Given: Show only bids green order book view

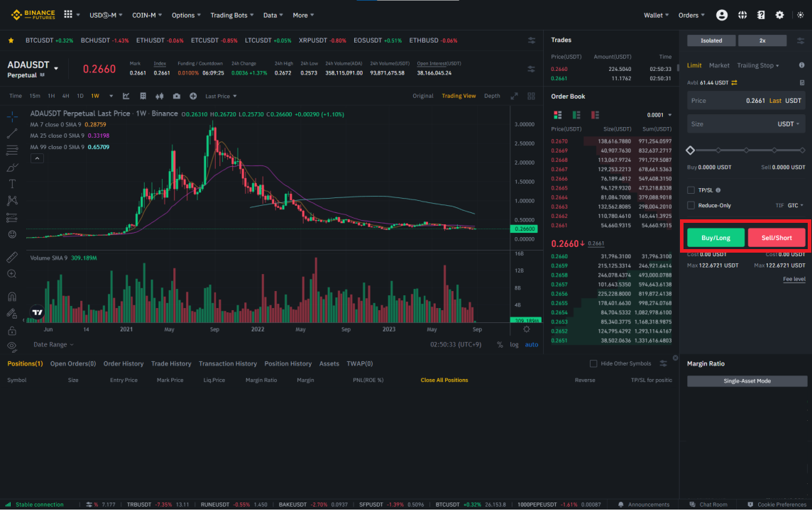Looking at the screenshot, I should (x=576, y=115).
